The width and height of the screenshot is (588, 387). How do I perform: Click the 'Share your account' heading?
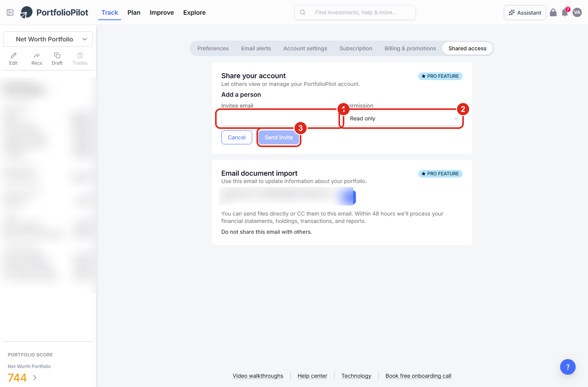[253, 76]
